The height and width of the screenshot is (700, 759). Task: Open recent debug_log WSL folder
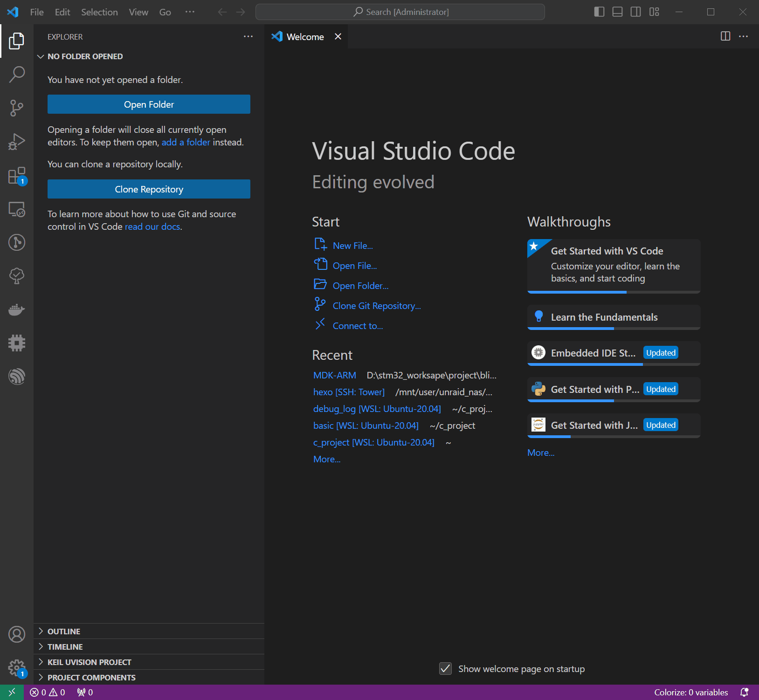(377, 409)
